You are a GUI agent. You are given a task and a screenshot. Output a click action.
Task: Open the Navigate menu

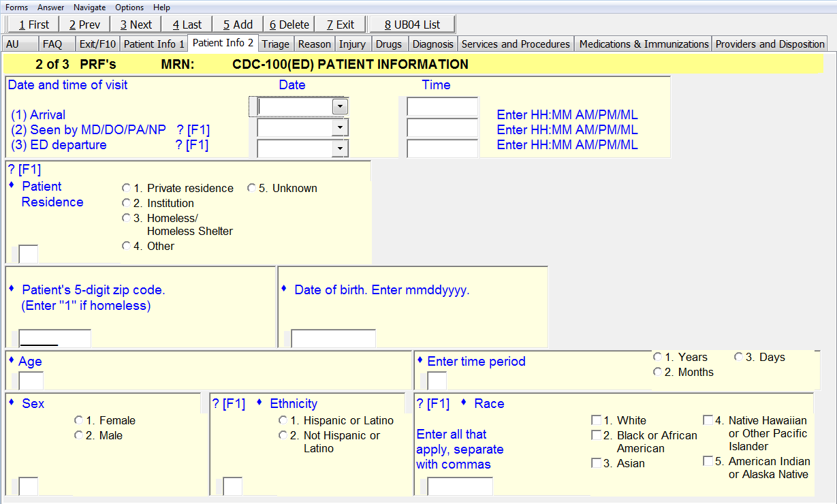[89, 7]
